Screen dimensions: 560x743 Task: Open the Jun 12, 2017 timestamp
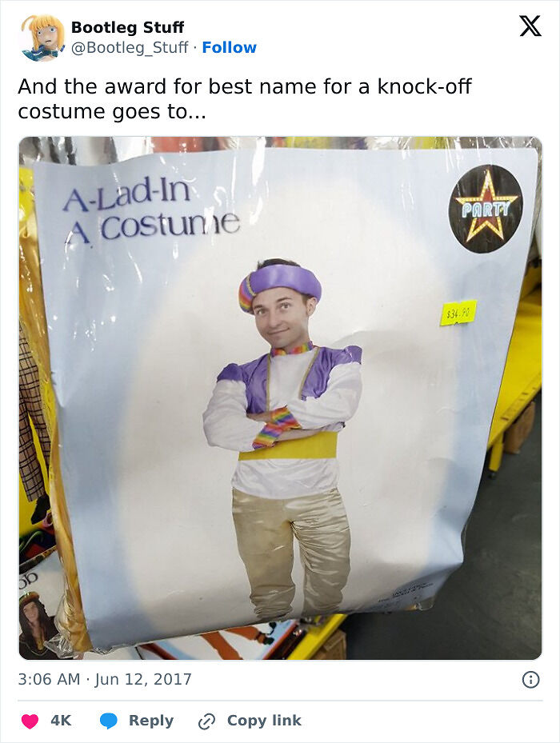pyautogui.click(x=105, y=679)
